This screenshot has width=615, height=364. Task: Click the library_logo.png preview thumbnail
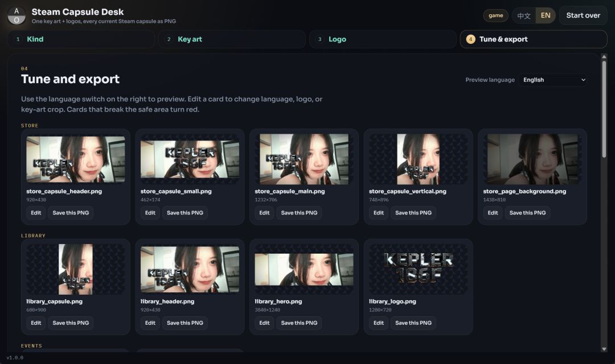point(418,269)
